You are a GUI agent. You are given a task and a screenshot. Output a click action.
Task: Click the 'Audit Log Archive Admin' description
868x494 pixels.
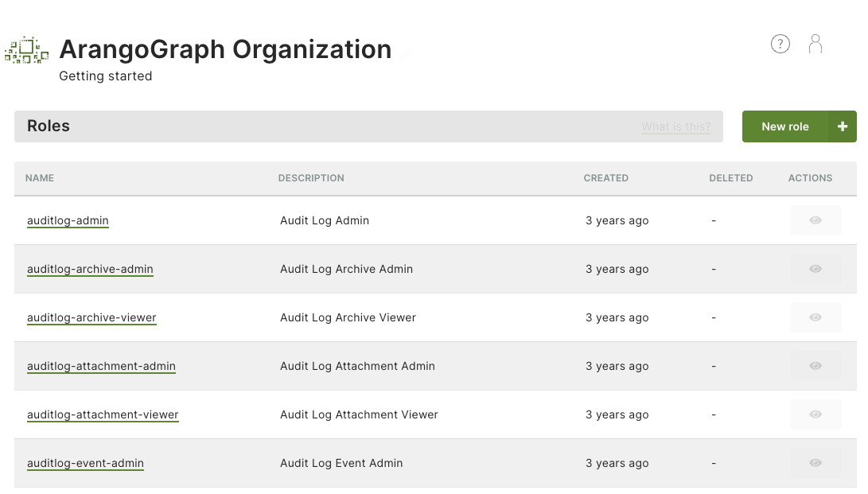pos(347,270)
